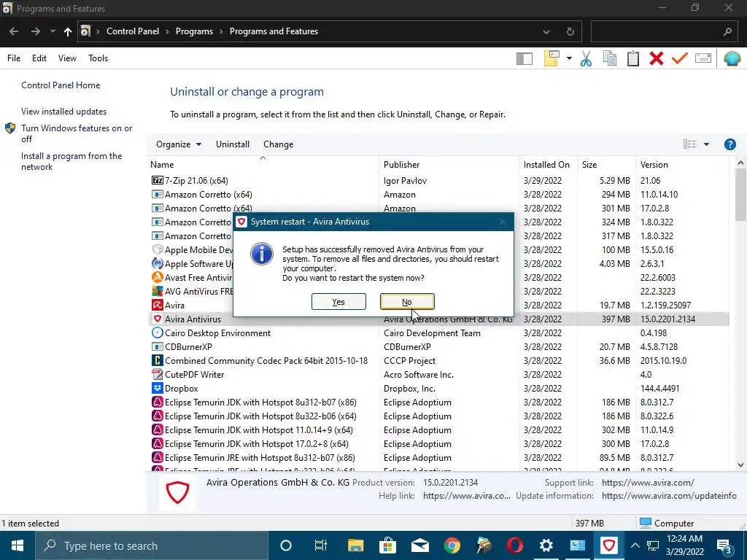Screen dimensions: 747x560
Task: Sort the list by the Name column header
Action: (x=263, y=165)
